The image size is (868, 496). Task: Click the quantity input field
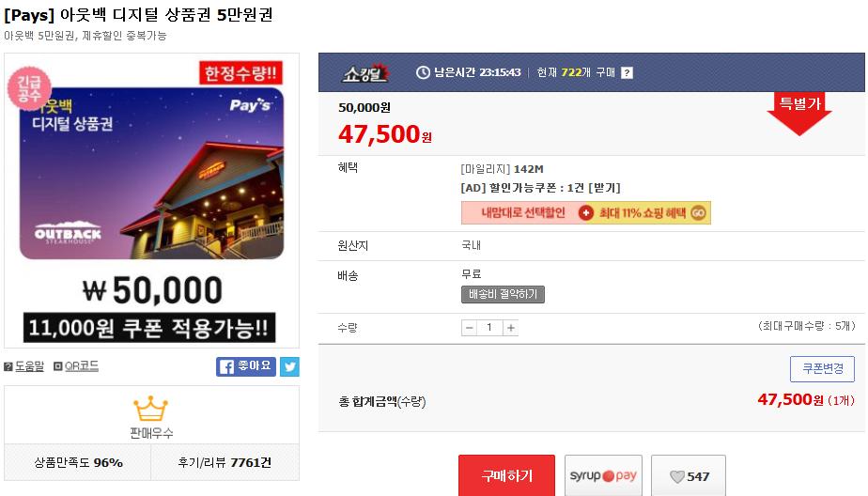(490, 328)
